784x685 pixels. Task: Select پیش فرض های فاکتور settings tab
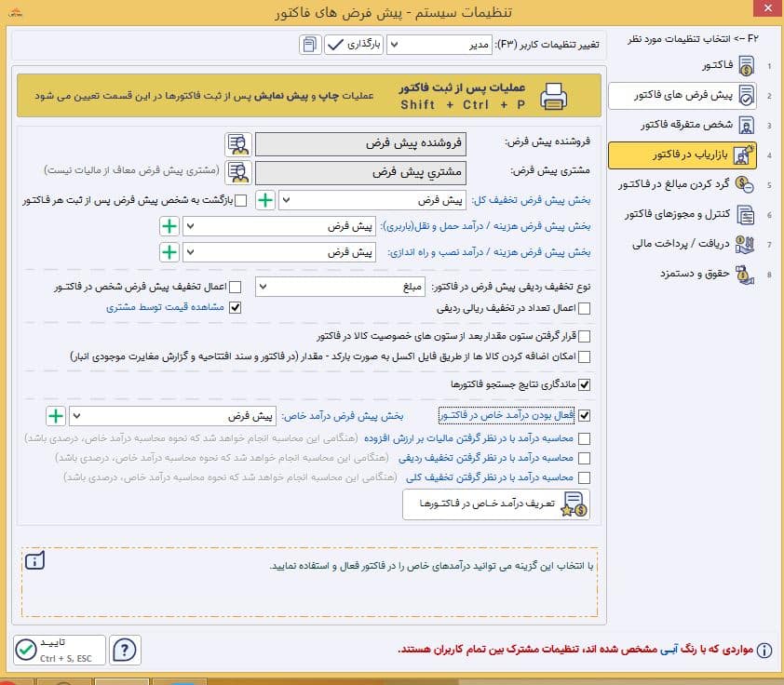coord(683,96)
